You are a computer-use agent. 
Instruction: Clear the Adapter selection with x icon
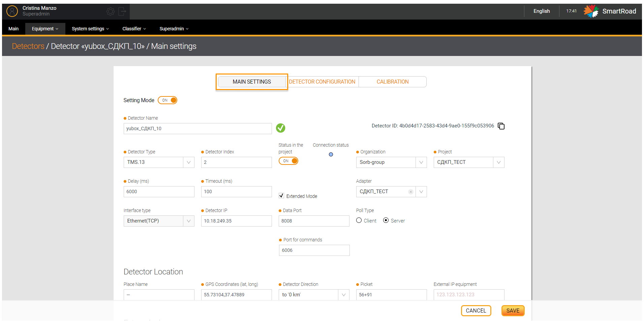410,192
